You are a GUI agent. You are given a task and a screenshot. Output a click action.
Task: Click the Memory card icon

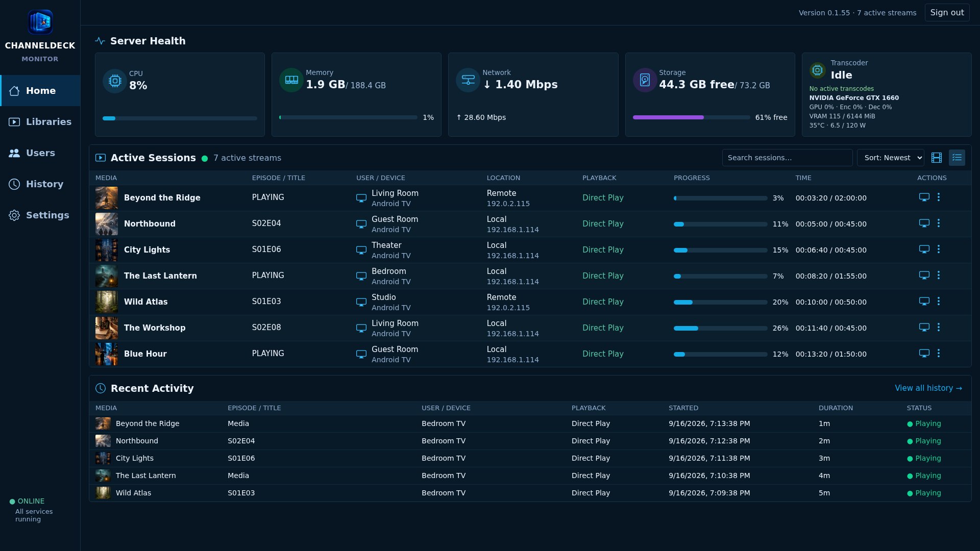[291, 80]
